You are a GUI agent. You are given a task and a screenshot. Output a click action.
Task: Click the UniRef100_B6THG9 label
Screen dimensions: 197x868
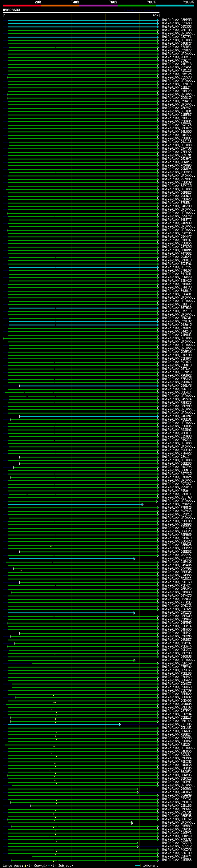(x=177, y=308)
